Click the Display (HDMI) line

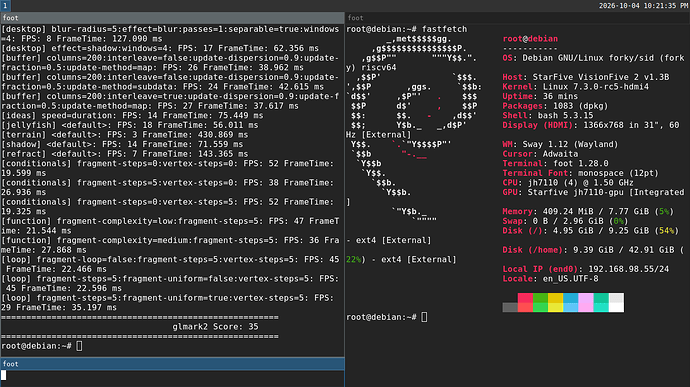(x=591, y=125)
